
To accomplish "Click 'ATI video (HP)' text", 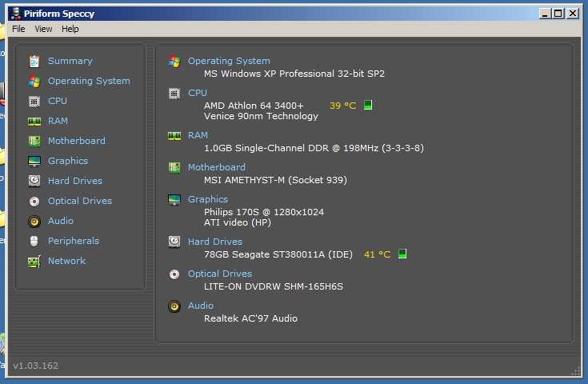I will pos(238,222).
